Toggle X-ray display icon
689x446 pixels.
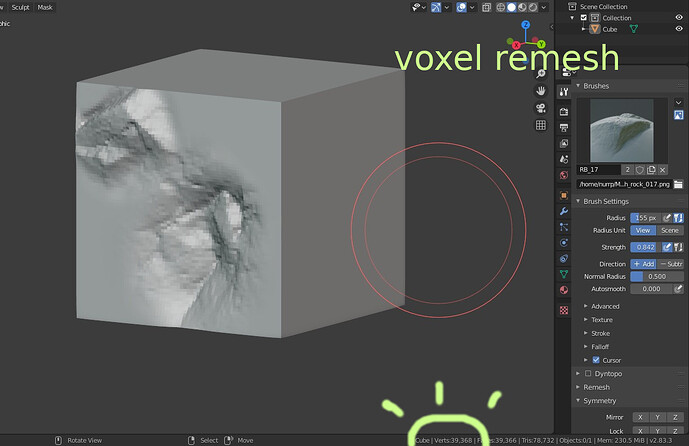coord(486,7)
